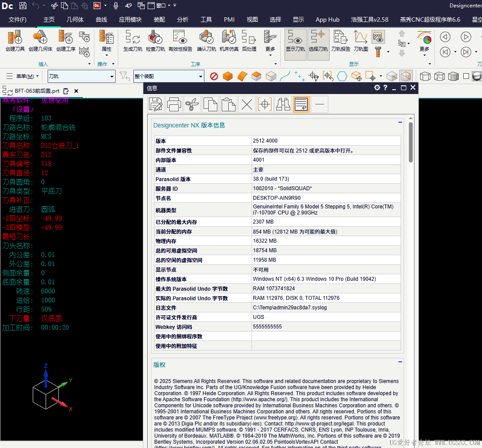Image resolution: width=482 pixels, height=448 pixels.
Task: Click the 信息 window vertical scrollbar
Action: point(411,142)
